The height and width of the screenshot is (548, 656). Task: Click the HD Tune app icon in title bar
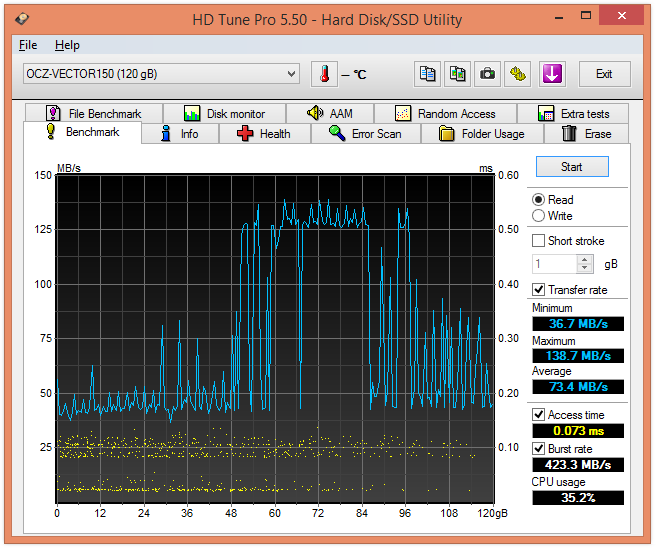[22, 19]
